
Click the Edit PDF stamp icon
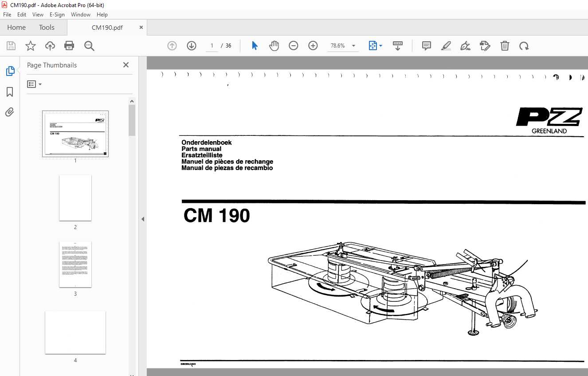coord(485,46)
